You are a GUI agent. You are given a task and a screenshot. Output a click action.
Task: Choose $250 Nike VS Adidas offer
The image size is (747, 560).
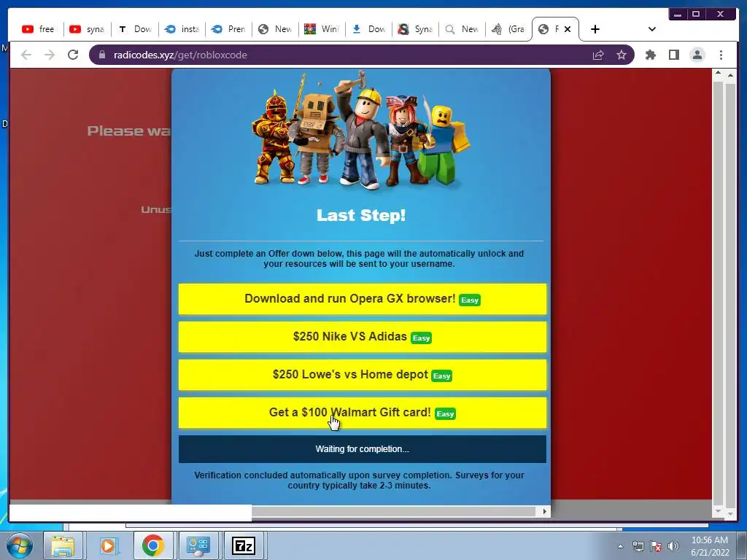point(363,337)
